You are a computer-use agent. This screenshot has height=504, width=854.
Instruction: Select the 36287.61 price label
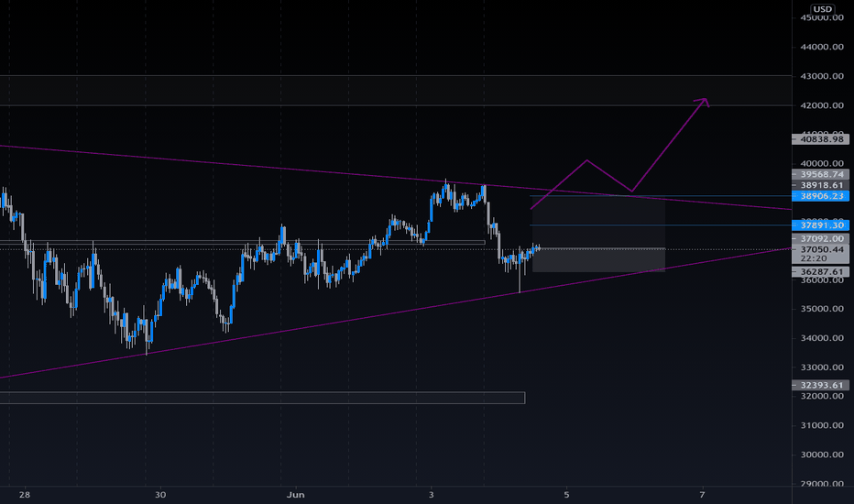820,271
